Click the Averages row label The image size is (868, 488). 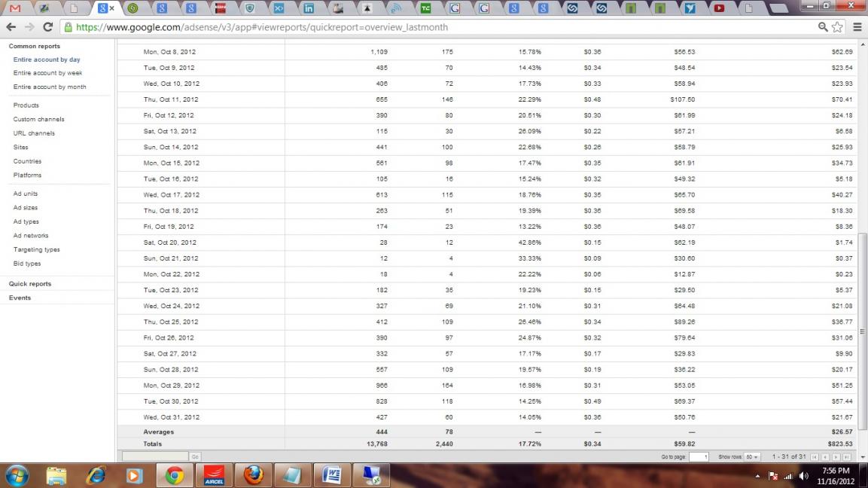[x=158, y=432]
